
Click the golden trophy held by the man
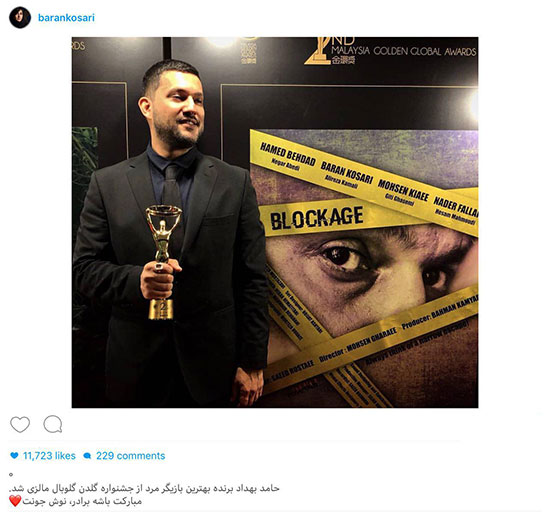point(163,262)
